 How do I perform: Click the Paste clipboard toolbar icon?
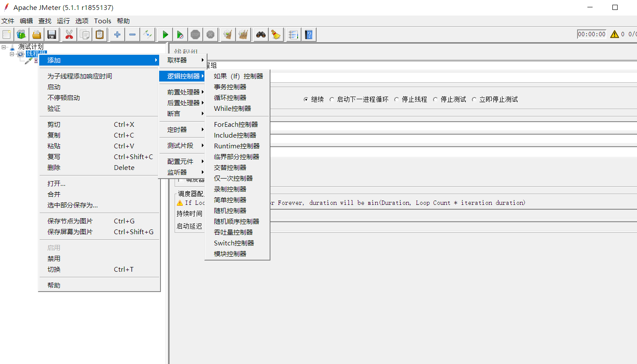(100, 35)
